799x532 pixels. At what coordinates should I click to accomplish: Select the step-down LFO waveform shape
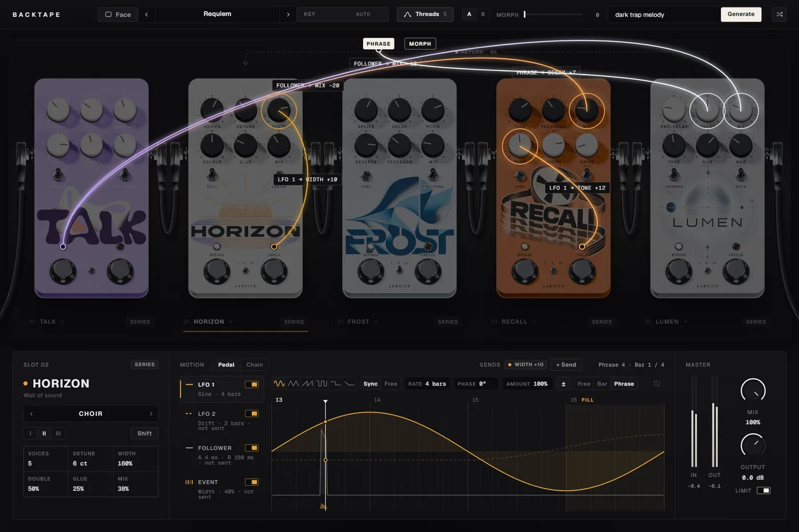tap(336, 384)
